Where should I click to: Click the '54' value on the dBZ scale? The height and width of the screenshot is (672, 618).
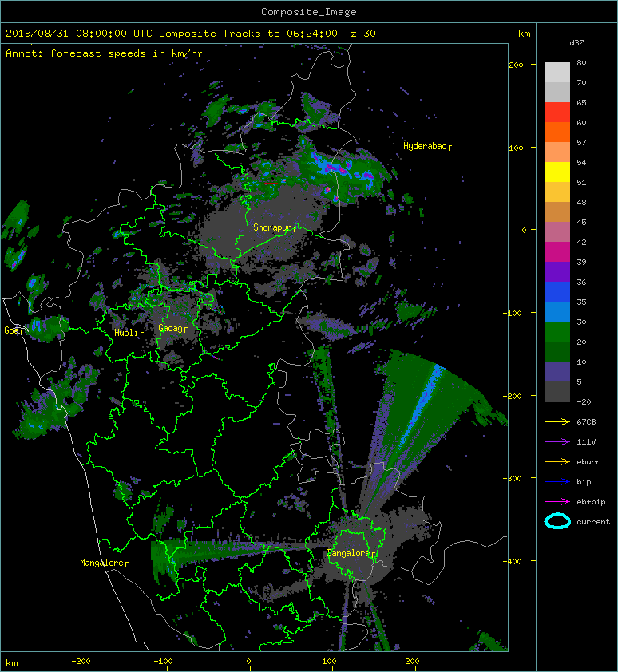tap(581, 163)
